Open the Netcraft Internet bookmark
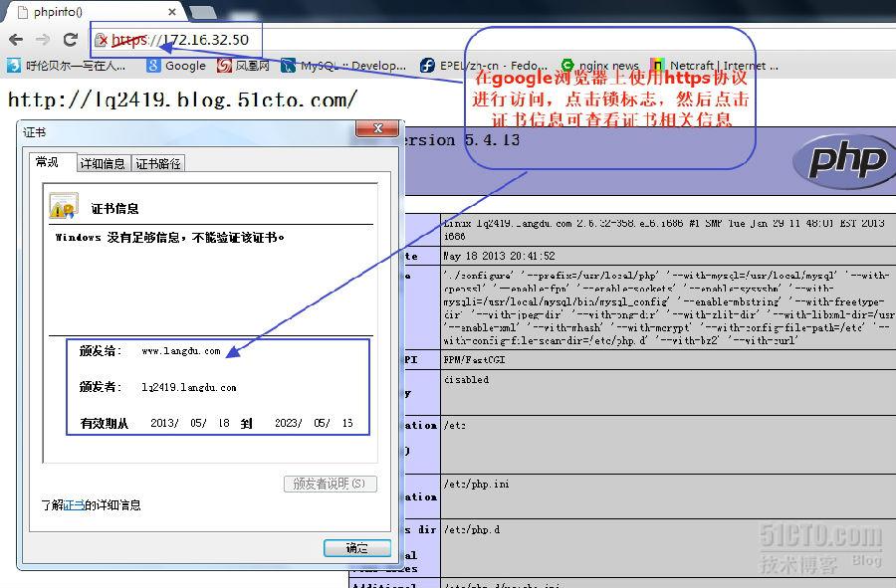This screenshot has width=896, height=588. click(x=714, y=66)
